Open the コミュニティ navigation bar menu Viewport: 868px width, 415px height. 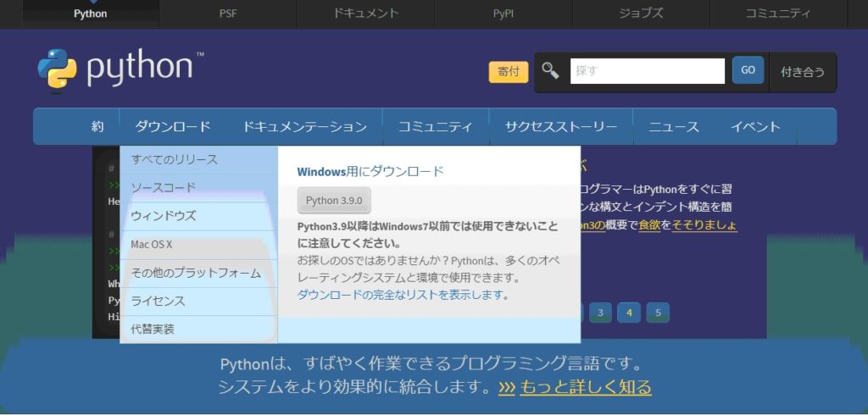pos(436,127)
